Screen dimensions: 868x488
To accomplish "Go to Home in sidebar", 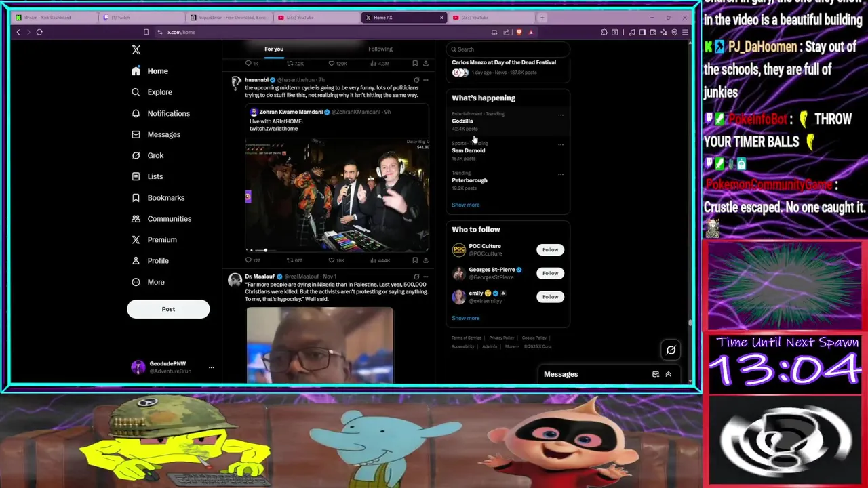I will pyautogui.click(x=150, y=71).
